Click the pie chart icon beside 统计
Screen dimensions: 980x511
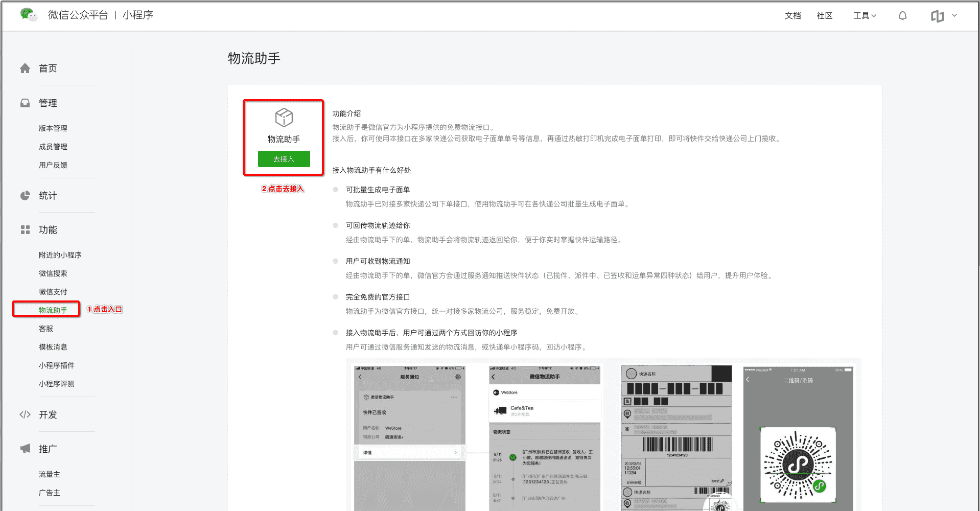(25, 195)
